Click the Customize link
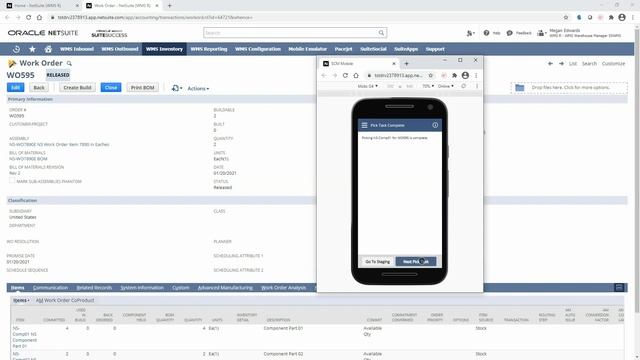 pos(613,64)
